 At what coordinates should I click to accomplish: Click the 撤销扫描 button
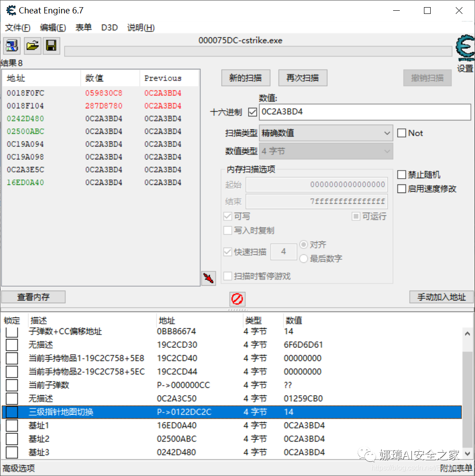click(x=428, y=78)
